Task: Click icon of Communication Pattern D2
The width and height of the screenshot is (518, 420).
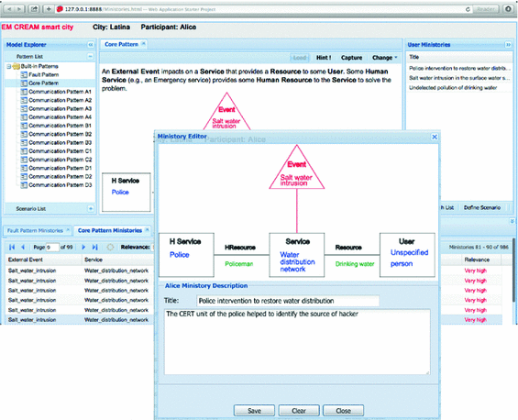Action: 24,176
